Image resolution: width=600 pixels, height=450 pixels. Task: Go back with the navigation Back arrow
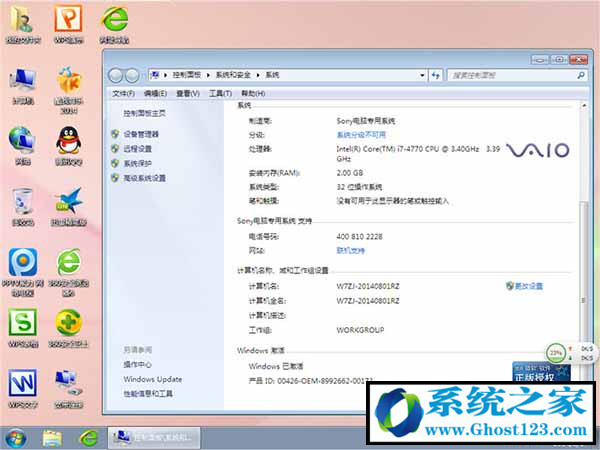pos(115,75)
